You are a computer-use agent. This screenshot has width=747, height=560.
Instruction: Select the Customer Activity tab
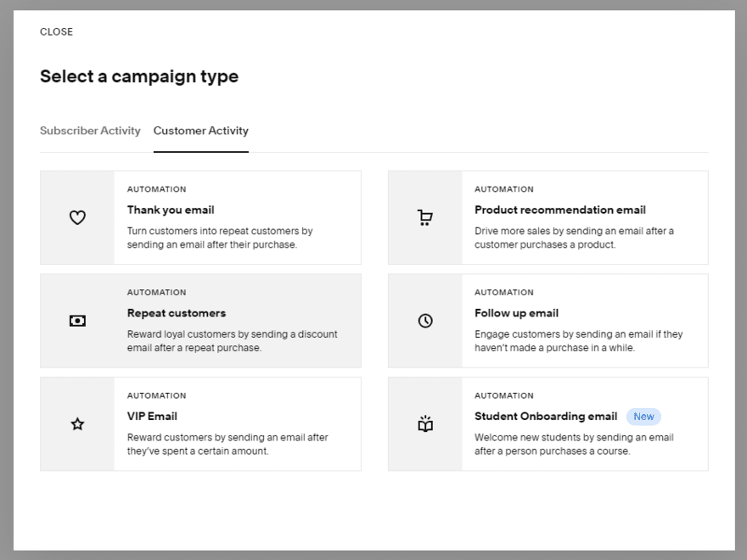point(200,131)
